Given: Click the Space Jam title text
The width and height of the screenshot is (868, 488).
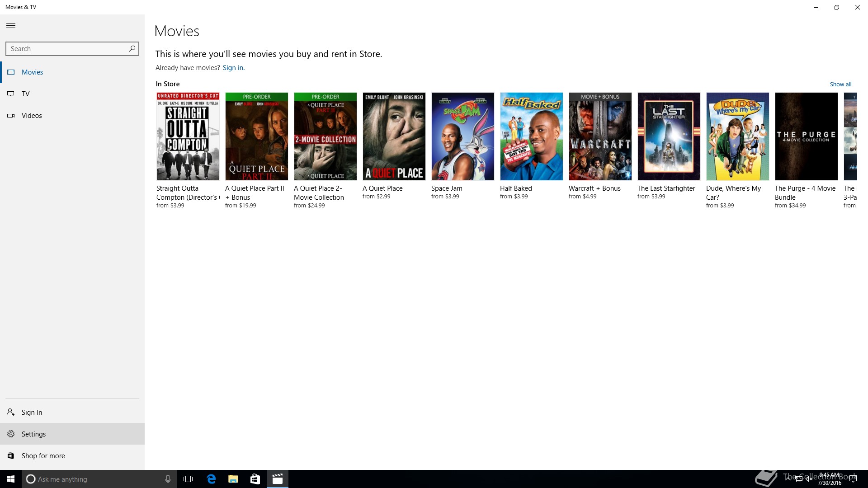Looking at the screenshot, I should [x=447, y=188].
